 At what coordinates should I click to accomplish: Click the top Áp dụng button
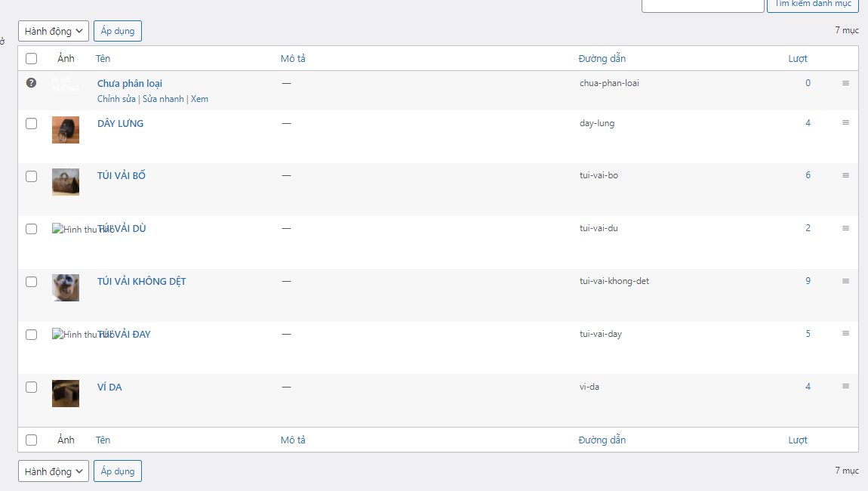point(118,31)
